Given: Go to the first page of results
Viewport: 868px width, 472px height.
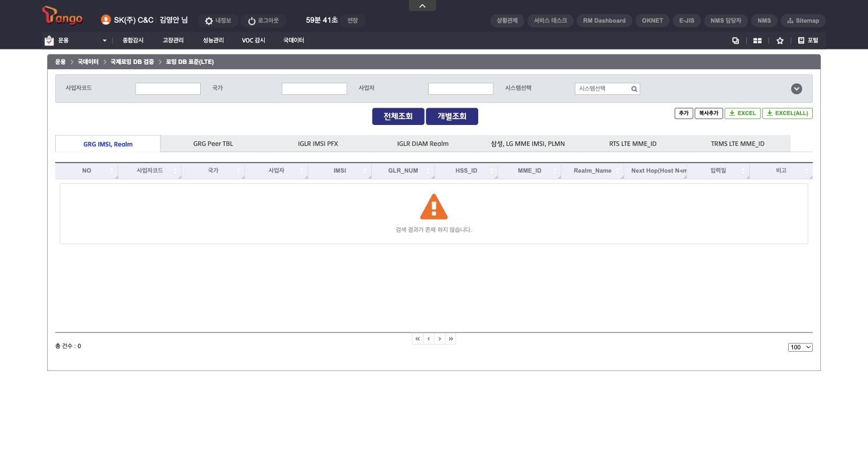Looking at the screenshot, I should 417,339.
